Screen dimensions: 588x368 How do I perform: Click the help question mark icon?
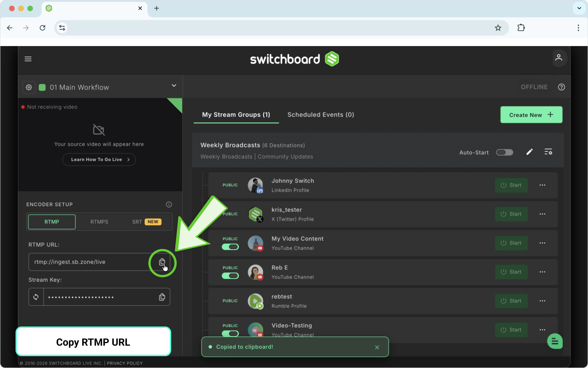(562, 87)
